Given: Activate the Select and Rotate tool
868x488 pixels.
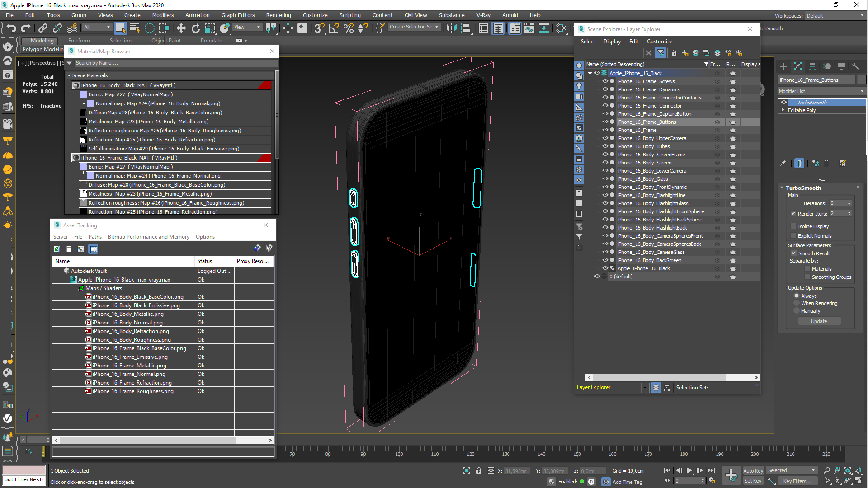Looking at the screenshot, I should click(x=195, y=28).
